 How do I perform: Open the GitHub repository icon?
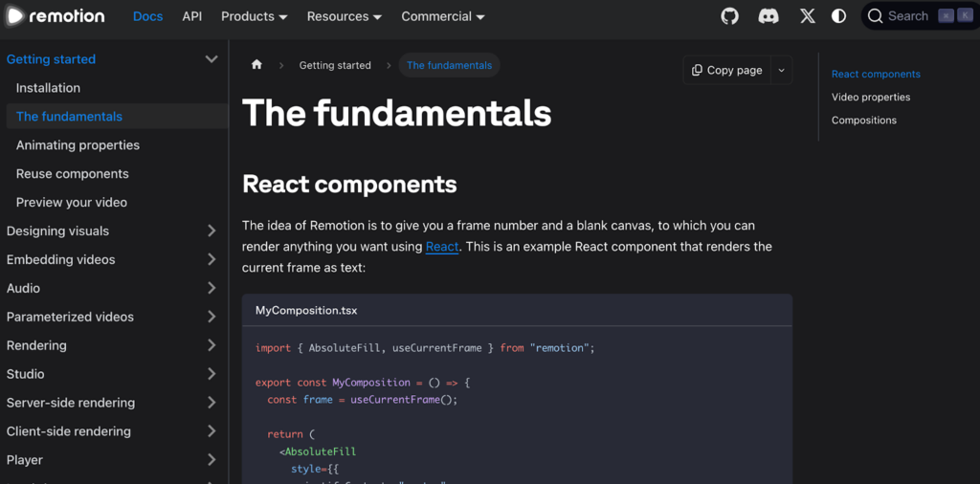(729, 16)
